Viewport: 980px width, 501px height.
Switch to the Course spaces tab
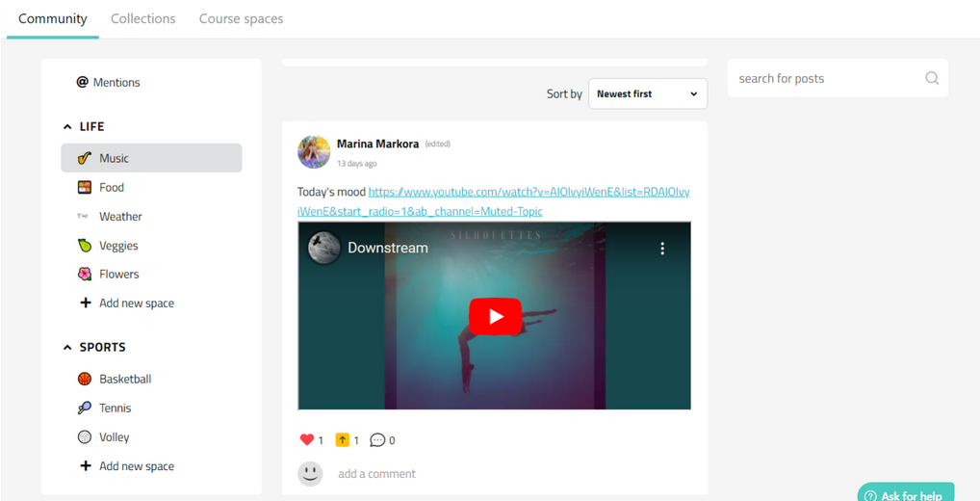242,18
